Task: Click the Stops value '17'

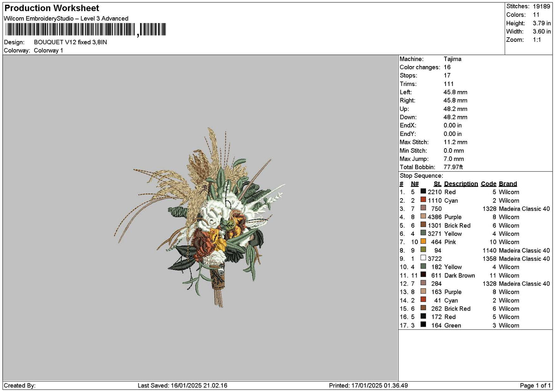Action: tap(447, 76)
